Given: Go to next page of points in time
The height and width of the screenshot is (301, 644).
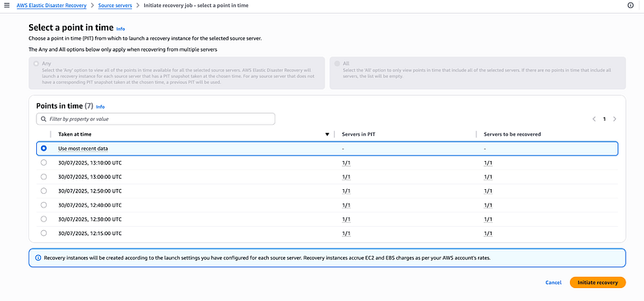Looking at the screenshot, I should [x=614, y=119].
